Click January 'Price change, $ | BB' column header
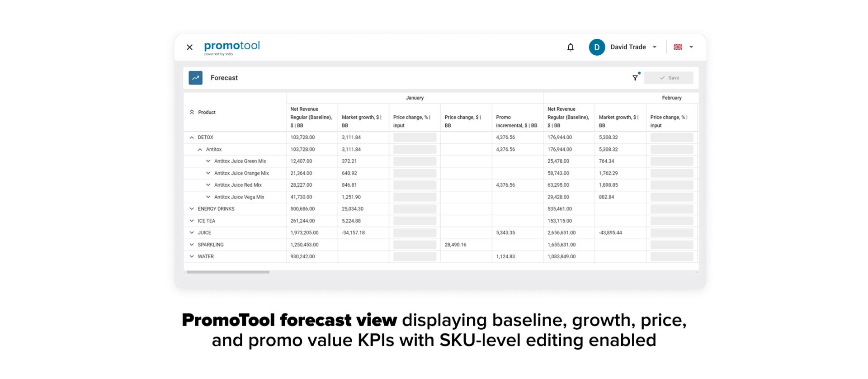 pyautogui.click(x=463, y=121)
